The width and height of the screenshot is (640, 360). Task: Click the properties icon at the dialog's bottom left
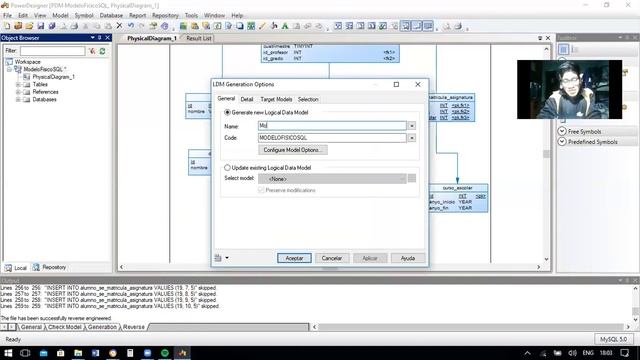point(218,258)
